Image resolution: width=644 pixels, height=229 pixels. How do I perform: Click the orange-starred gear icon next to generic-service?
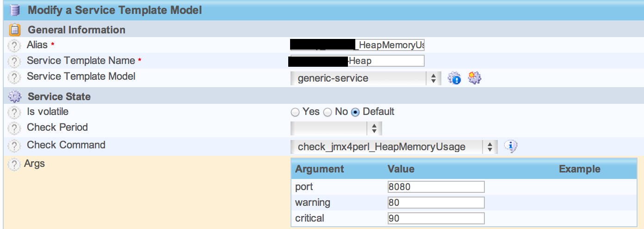pyautogui.click(x=475, y=78)
